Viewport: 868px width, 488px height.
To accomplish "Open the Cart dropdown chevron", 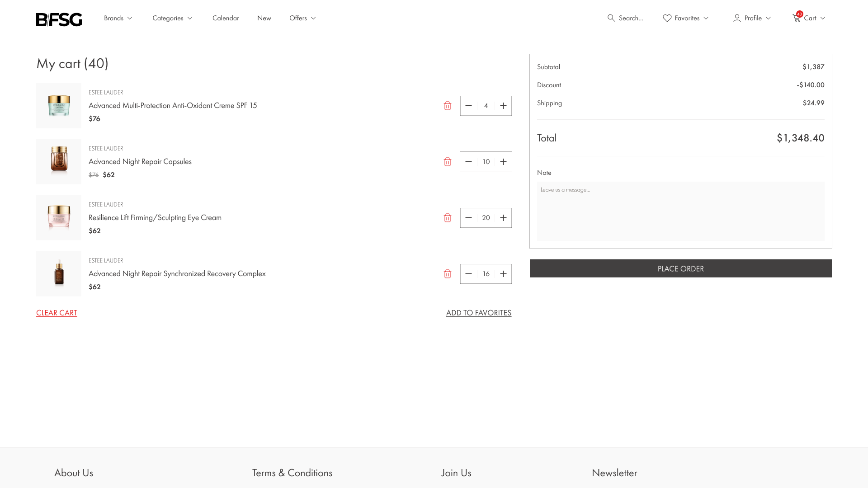I will tap(823, 18).
